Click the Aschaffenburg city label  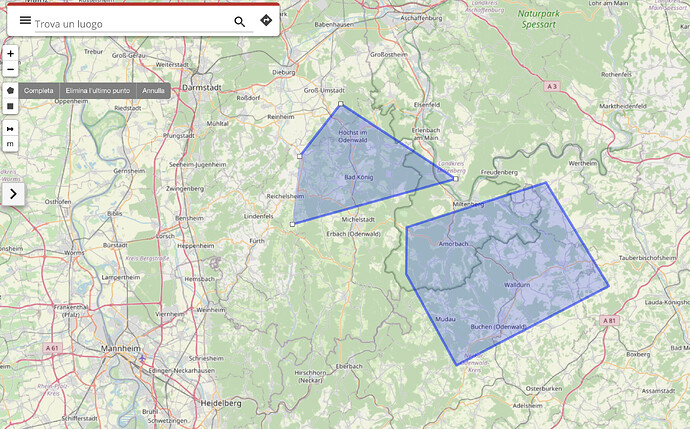421,18
